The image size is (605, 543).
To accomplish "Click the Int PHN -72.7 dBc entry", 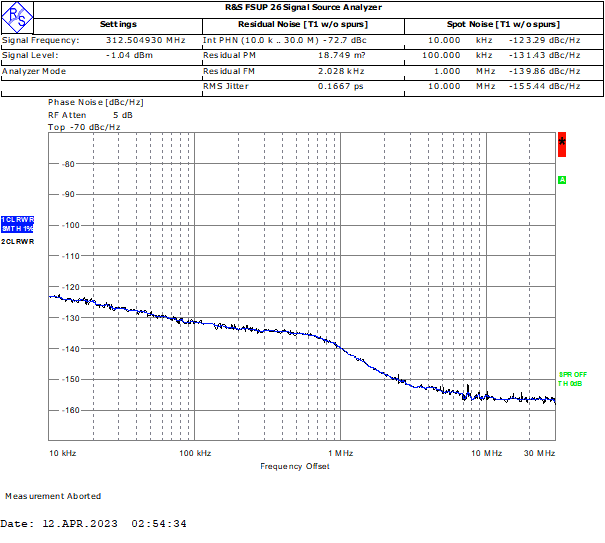I will point(285,40).
